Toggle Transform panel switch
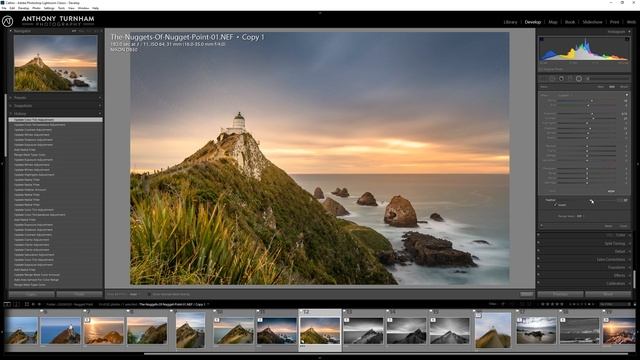640x360 pixels. coord(539,267)
